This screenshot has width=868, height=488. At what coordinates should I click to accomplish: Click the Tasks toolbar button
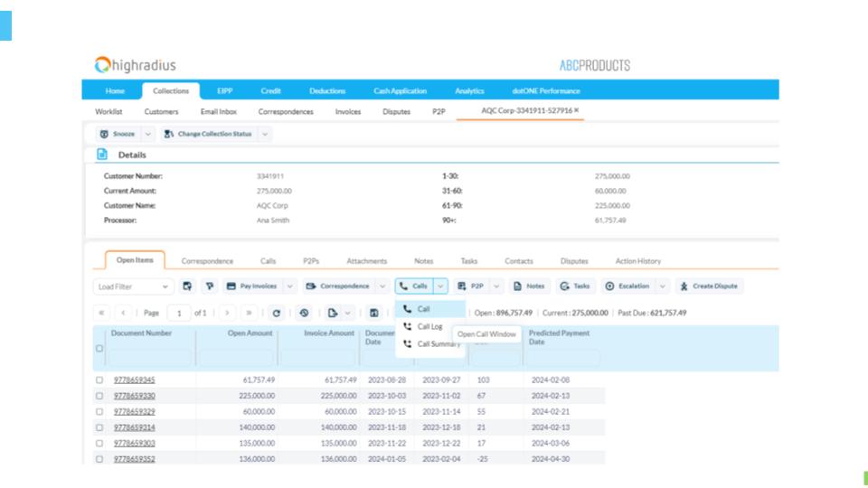click(575, 286)
